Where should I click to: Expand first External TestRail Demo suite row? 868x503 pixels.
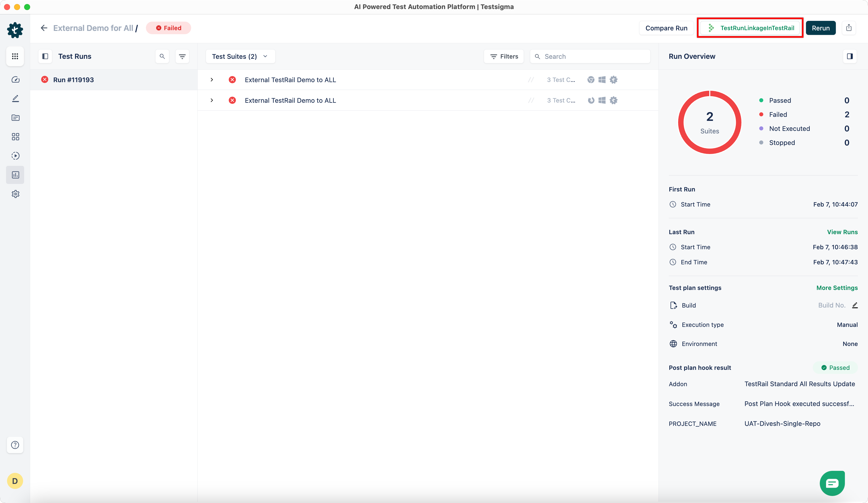212,80
